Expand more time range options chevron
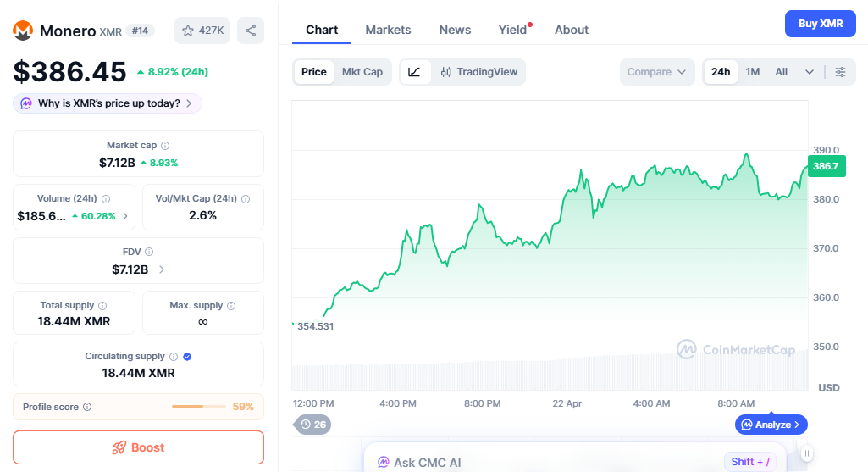This screenshot has height=472, width=868. pyautogui.click(x=810, y=72)
